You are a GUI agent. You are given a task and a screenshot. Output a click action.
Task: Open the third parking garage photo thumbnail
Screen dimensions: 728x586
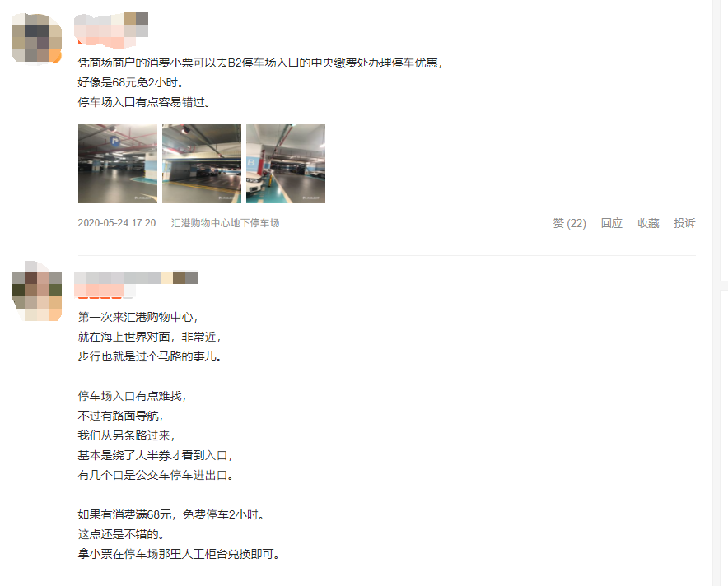286,163
